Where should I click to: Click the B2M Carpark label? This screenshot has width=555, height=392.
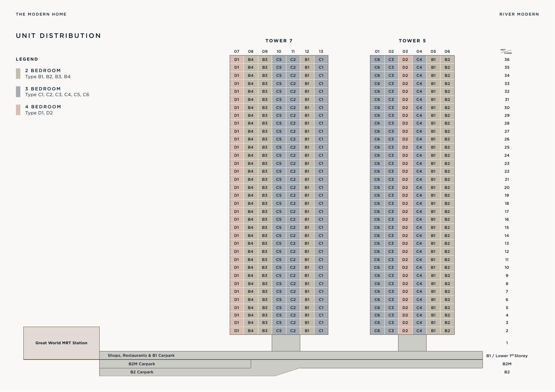tap(142, 364)
